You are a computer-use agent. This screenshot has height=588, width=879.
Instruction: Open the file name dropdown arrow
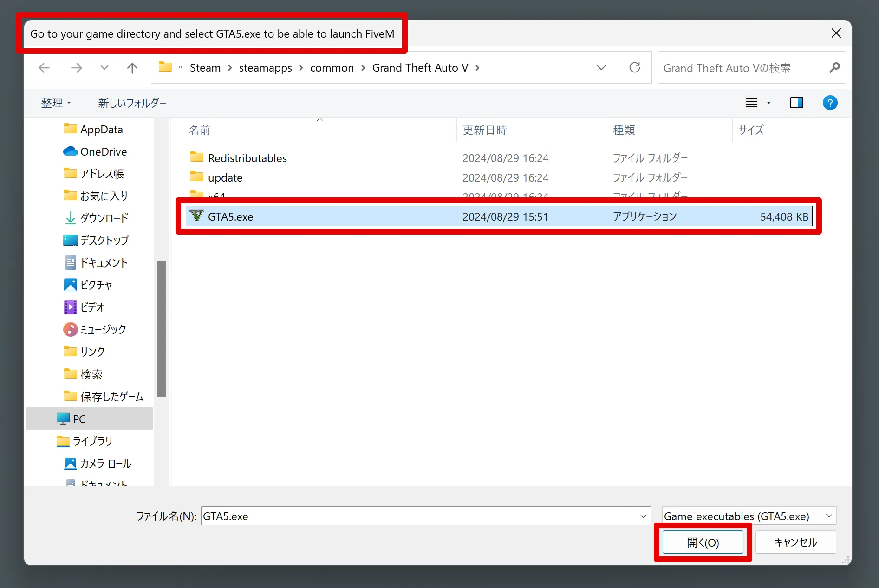643,516
